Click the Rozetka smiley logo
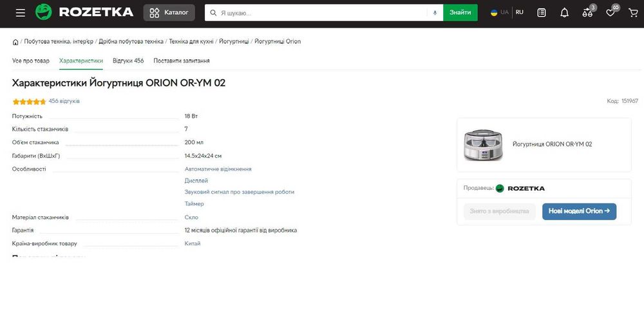Screen dimensions: 644x318 (44, 12)
